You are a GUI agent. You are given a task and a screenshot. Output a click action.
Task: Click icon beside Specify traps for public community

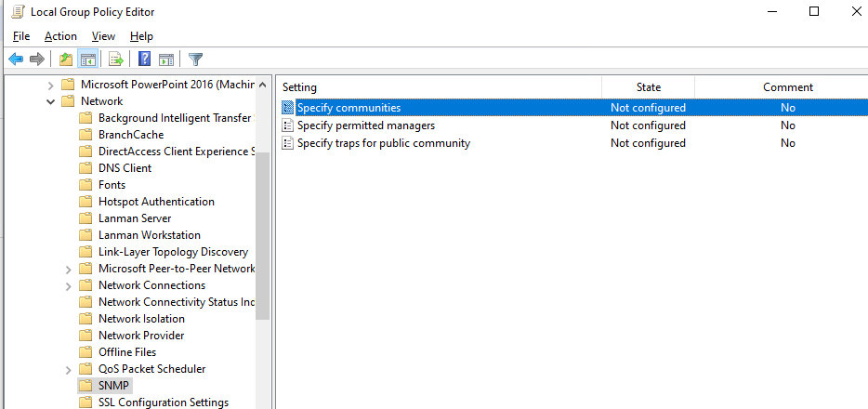click(287, 143)
